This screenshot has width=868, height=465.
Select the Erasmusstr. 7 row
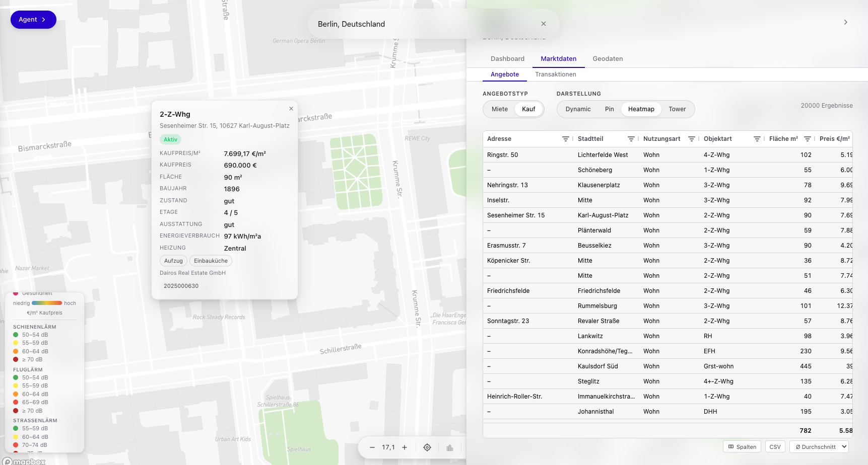pyautogui.click(x=667, y=246)
